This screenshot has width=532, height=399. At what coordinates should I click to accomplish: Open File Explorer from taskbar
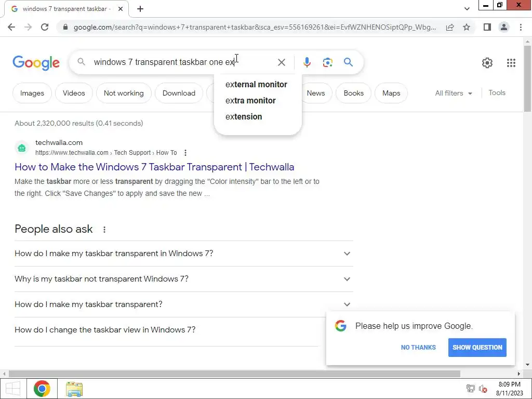(74, 389)
